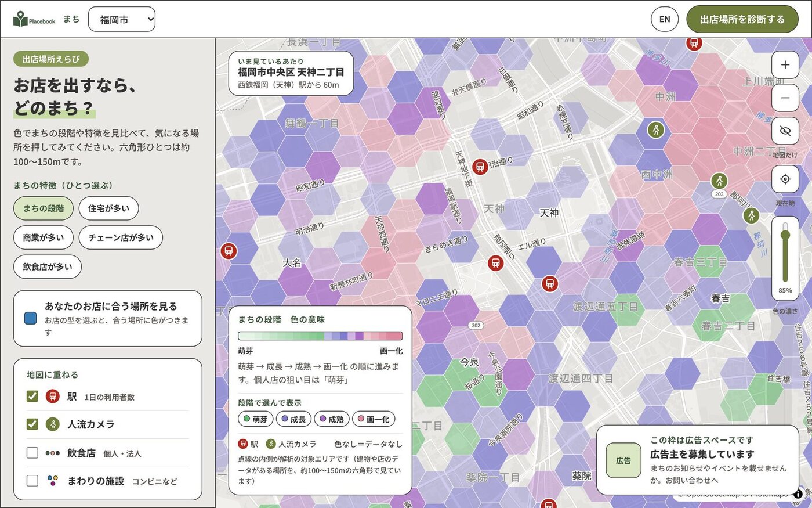Select the 飲食店が多い feature pill

point(48,266)
